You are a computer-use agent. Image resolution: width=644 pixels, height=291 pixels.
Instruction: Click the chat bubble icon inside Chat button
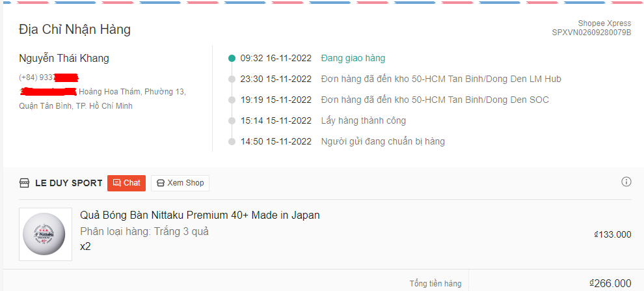pos(117,183)
